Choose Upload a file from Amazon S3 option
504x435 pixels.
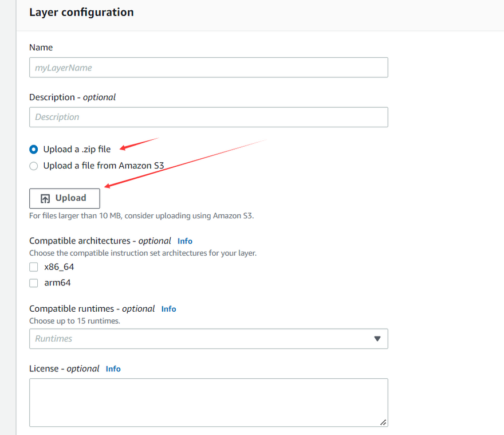pos(34,166)
